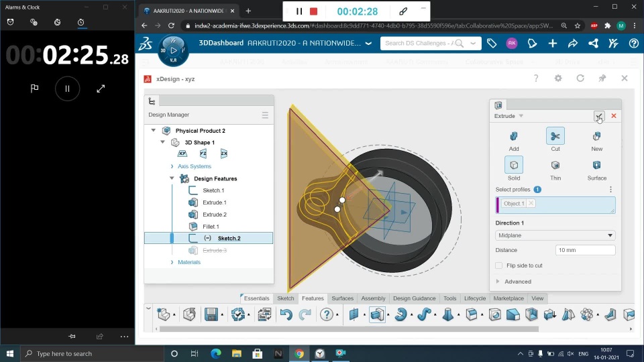Select the Add extrude mode icon
The image size is (644, 362).
coord(514,136)
